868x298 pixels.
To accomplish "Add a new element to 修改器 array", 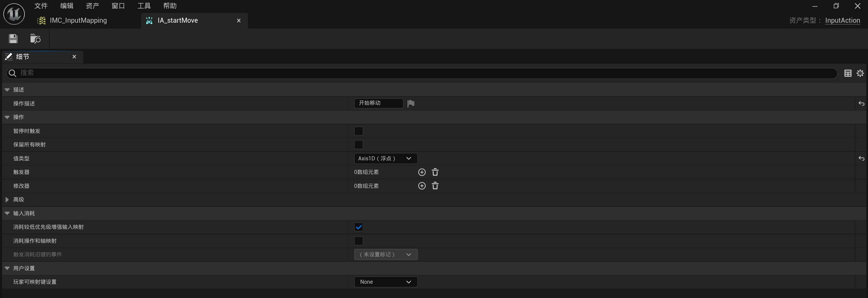I will point(422,186).
